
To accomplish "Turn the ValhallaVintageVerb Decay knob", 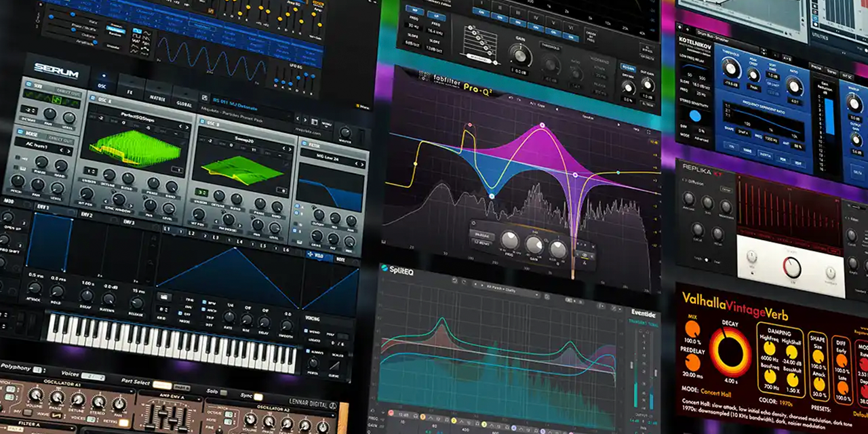I will coord(730,352).
